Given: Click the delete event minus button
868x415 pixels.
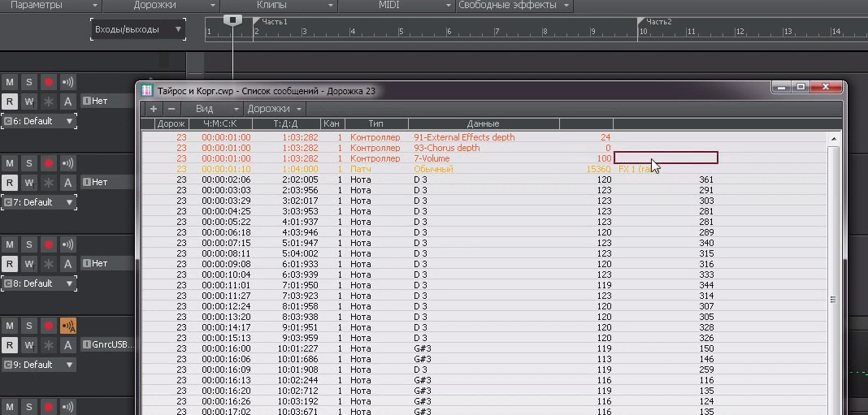Looking at the screenshot, I should pyautogui.click(x=171, y=109).
